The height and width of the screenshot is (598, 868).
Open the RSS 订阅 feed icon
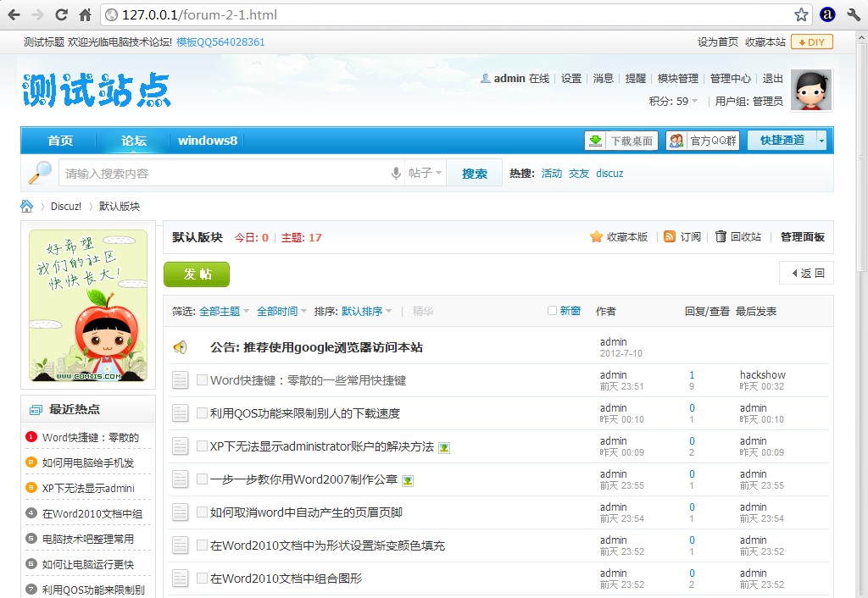pos(671,237)
